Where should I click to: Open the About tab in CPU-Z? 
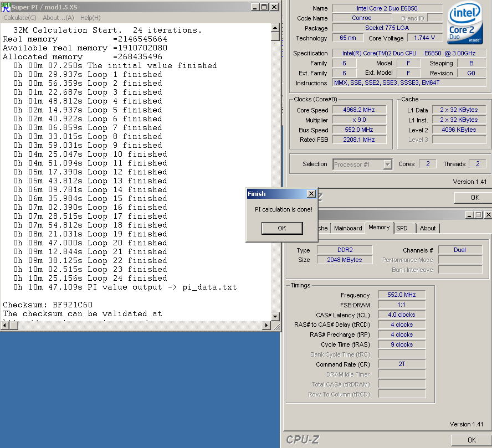click(428, 228)
